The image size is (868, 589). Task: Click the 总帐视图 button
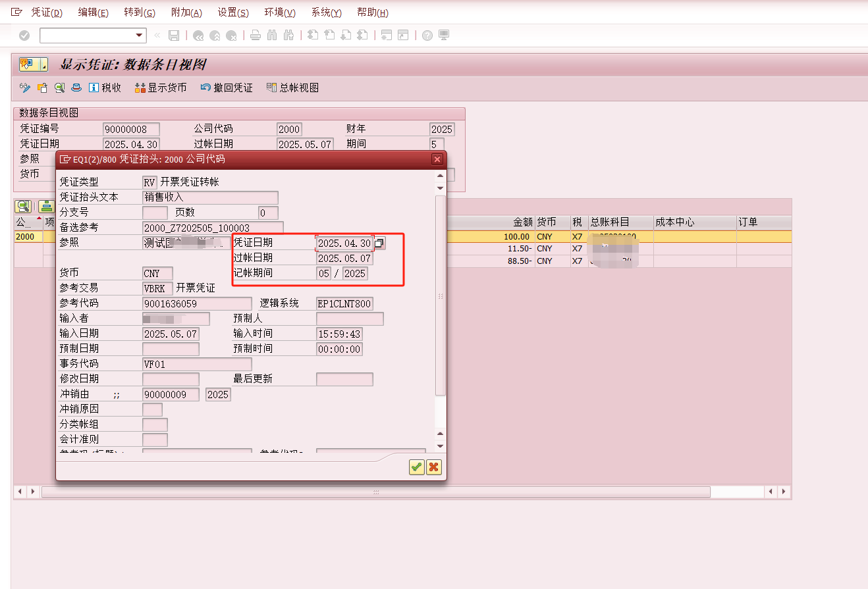pos(292,88)
